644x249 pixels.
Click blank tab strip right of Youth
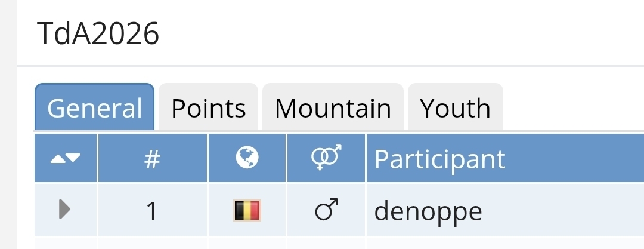[572, 108]
